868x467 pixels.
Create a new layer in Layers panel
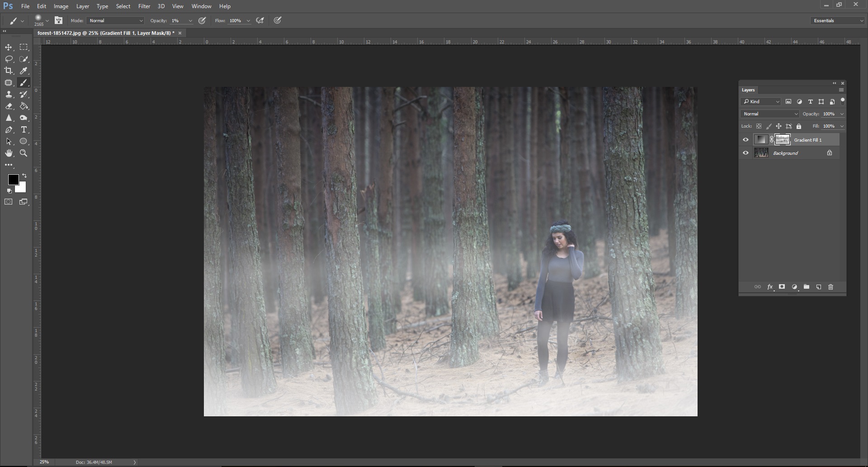pos(818,286)
